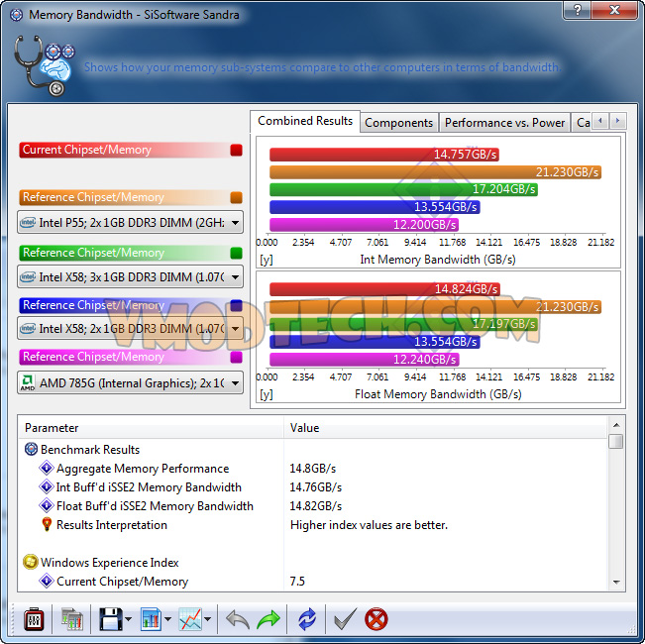Select the Float Buff'd iSSE2 Memory Bandwidth text
Image resolution: width=645 pixels, height=644 pixels.
(x=155, y=506)
